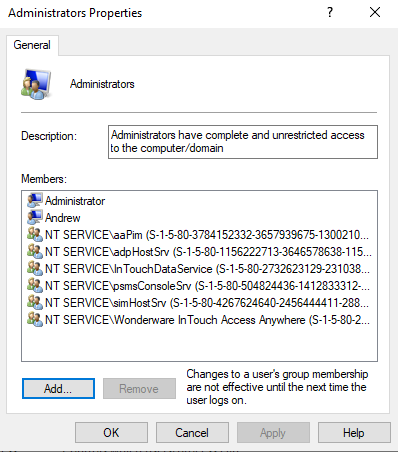Screen dimensions: 398x452
Task: Switch to the General tab
Action: click(x=32, y=45)
